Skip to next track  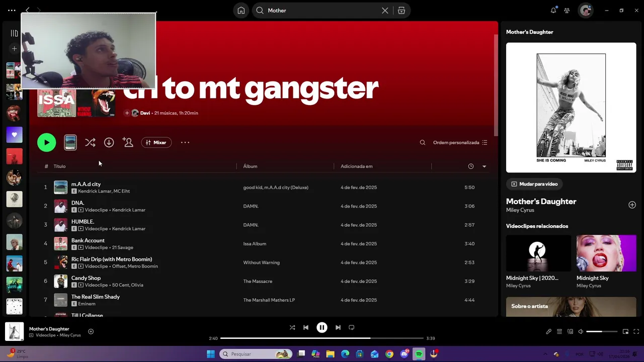(x=338, y=327)
